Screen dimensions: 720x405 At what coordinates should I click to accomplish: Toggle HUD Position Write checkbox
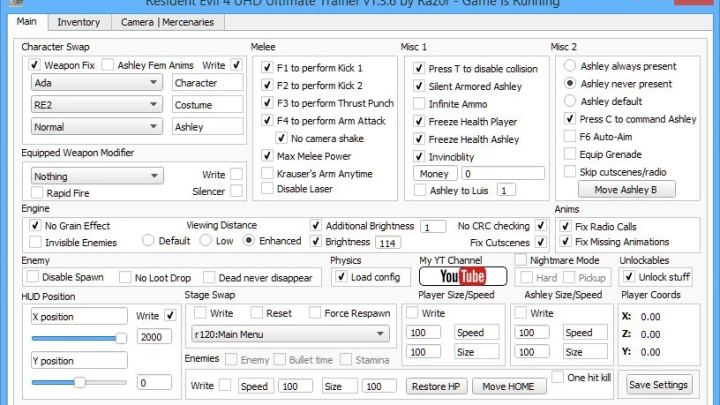[x=170, y=315]
